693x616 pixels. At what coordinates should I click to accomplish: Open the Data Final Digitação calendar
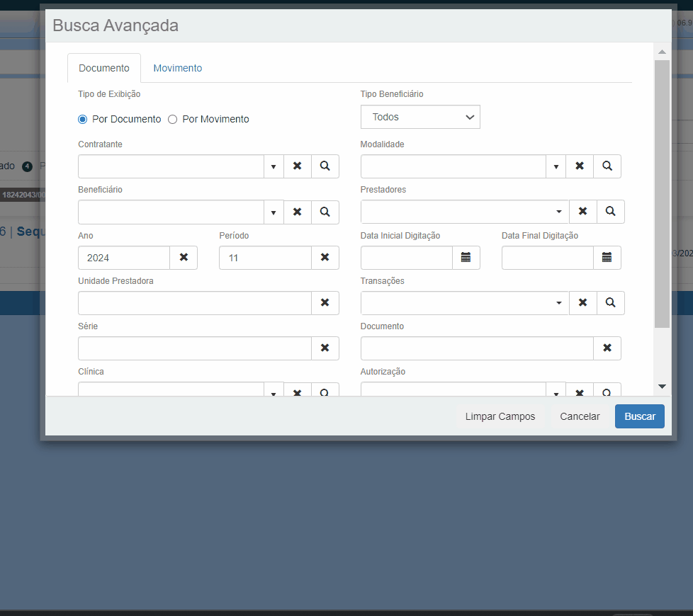607,258
